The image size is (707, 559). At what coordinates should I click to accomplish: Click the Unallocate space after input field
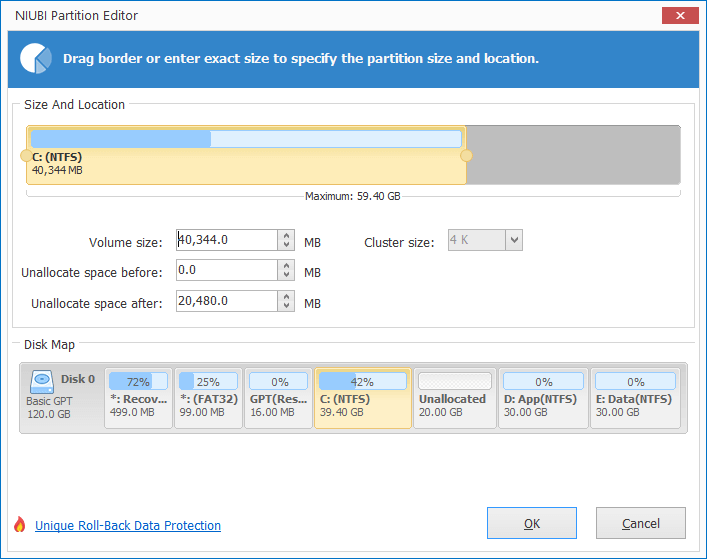pos(227,301)
